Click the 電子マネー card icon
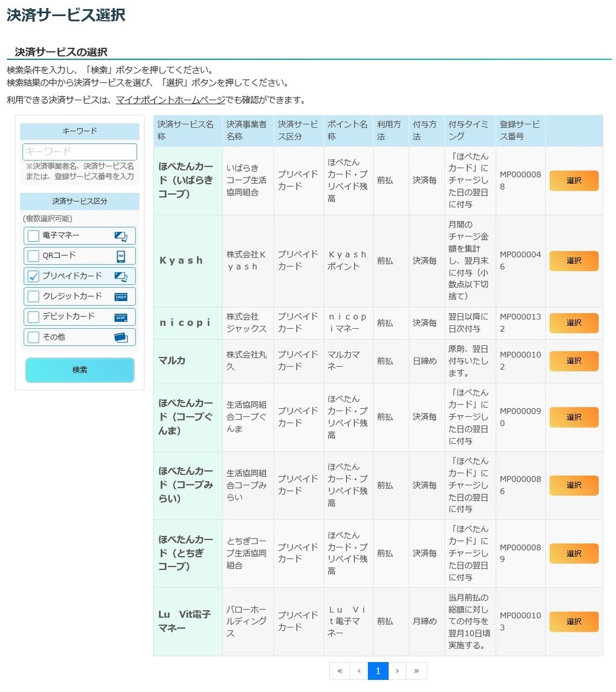The image size is (616, 692). click(x=121, y=236)
